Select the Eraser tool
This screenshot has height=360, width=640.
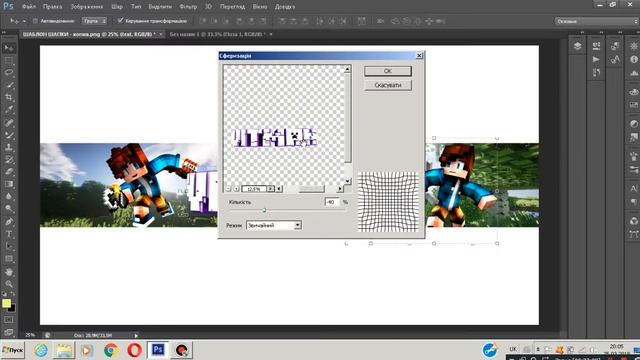coord(9,172)
